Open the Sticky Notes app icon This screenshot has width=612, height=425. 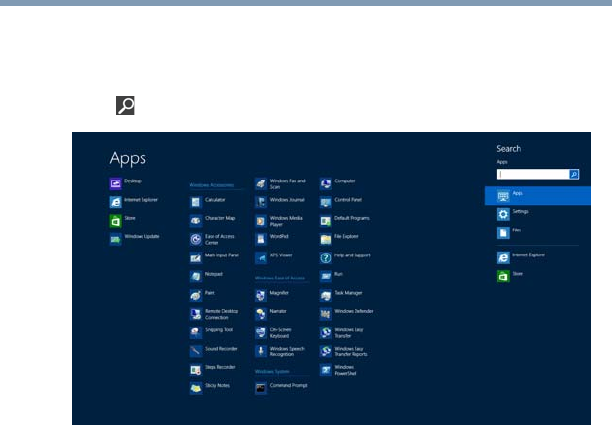point(196,387)
